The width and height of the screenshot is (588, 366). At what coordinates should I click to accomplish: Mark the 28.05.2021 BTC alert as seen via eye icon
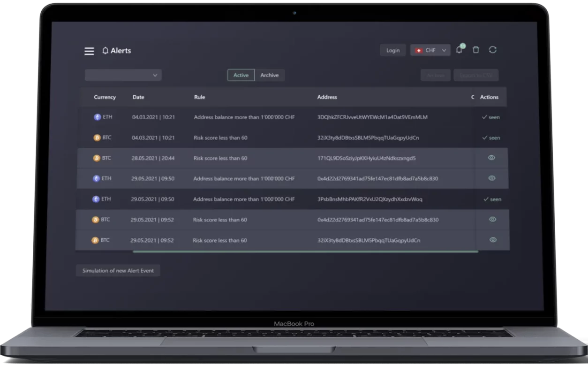[491, 158]
